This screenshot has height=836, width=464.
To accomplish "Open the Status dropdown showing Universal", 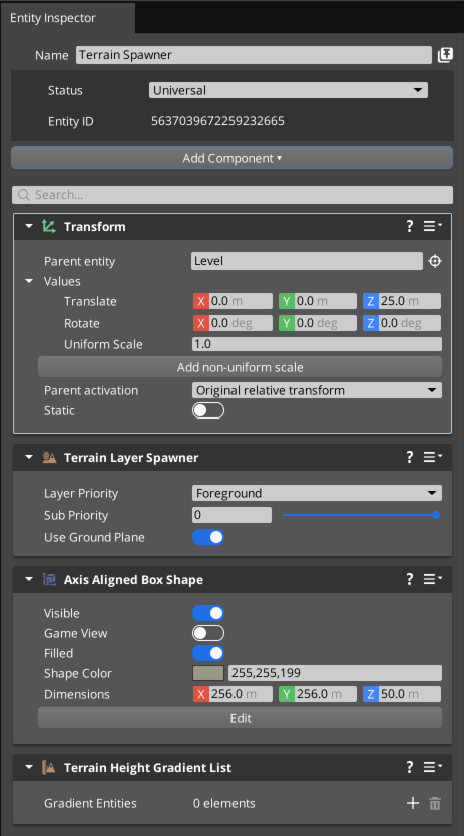I will [x=288, y=90].
